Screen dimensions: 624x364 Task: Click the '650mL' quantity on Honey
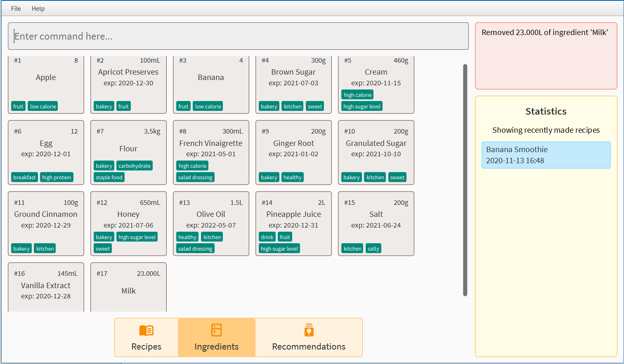(x=150, y=202)
